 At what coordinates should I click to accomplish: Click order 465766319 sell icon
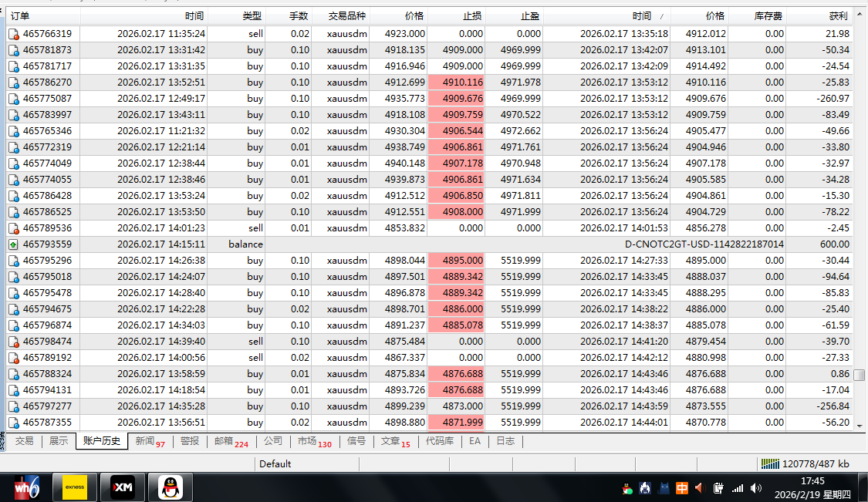coord(13,34)
